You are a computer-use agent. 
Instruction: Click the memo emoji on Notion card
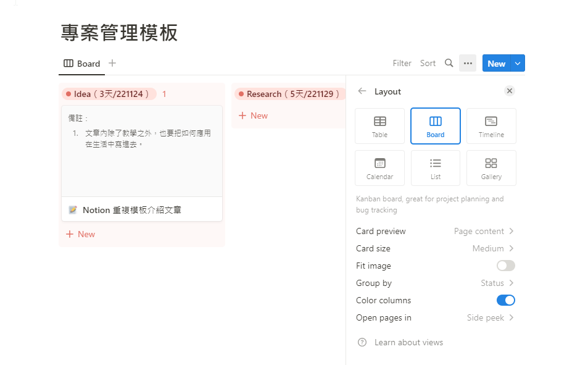click(73, 209)
